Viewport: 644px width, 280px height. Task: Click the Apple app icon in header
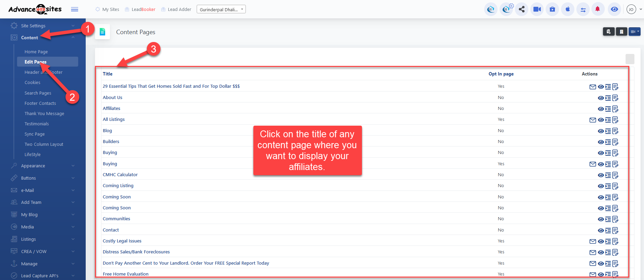pyautogui.click(x=568, y=9)
